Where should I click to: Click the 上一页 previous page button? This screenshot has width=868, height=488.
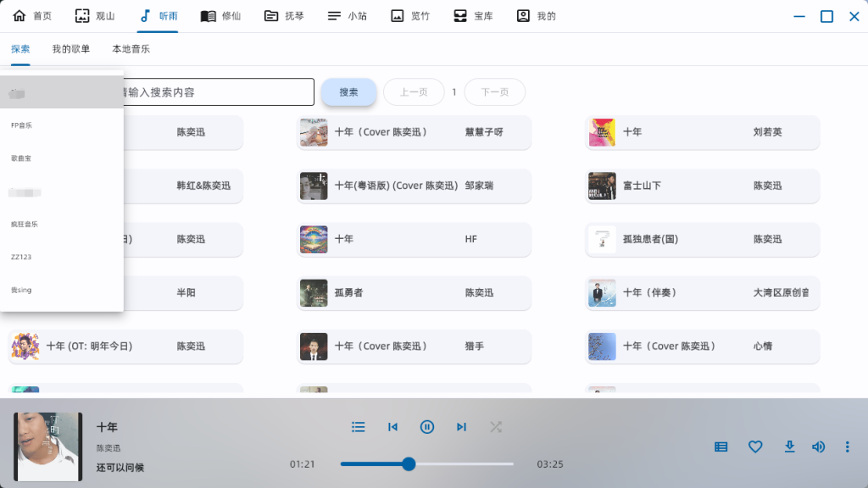(414, 91)
